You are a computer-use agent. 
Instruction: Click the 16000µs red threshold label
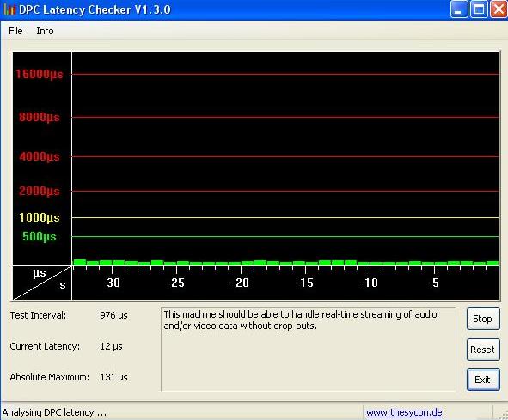40,74
